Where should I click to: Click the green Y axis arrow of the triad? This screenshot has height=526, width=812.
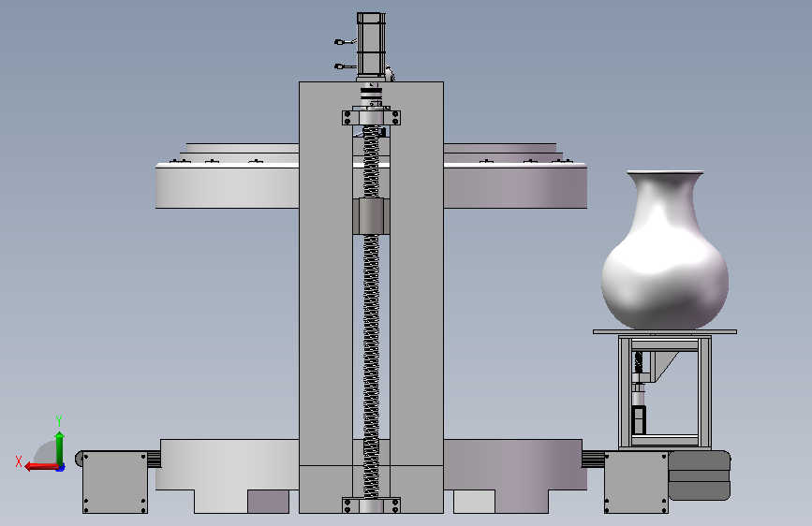click(60, 449)
